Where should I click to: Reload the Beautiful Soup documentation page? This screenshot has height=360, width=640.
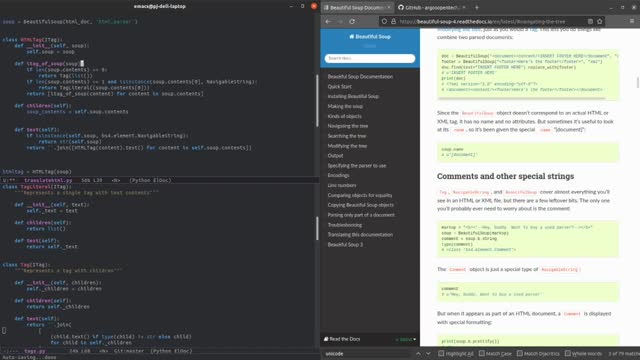coord(352,21)
